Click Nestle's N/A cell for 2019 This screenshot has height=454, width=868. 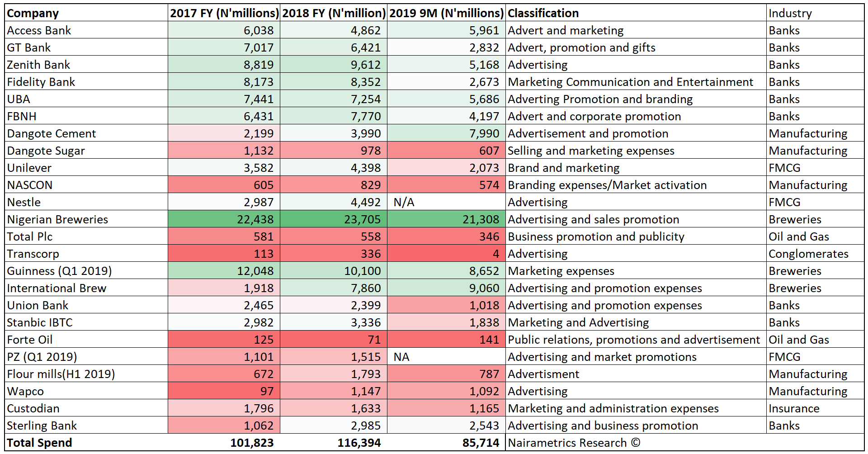click(x=446, y=202)
